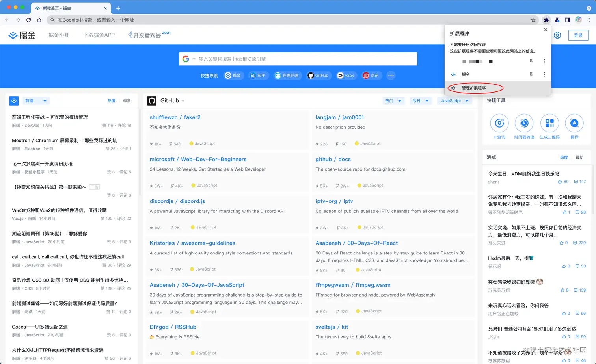Bookmark this page with the star icon
Screen dimensions: 596x364
point(533,20)
